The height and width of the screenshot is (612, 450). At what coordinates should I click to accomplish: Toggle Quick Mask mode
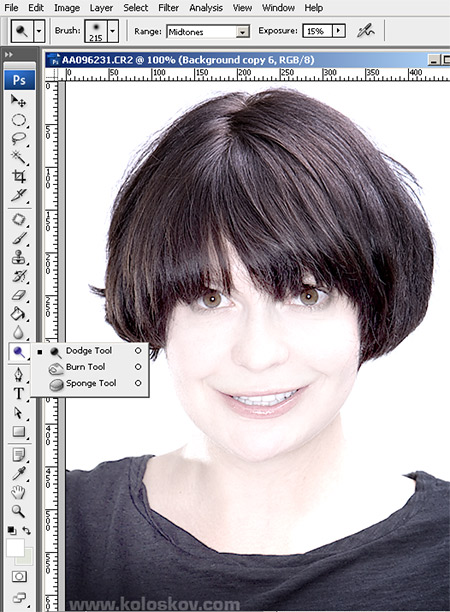[x=19, y=576]
